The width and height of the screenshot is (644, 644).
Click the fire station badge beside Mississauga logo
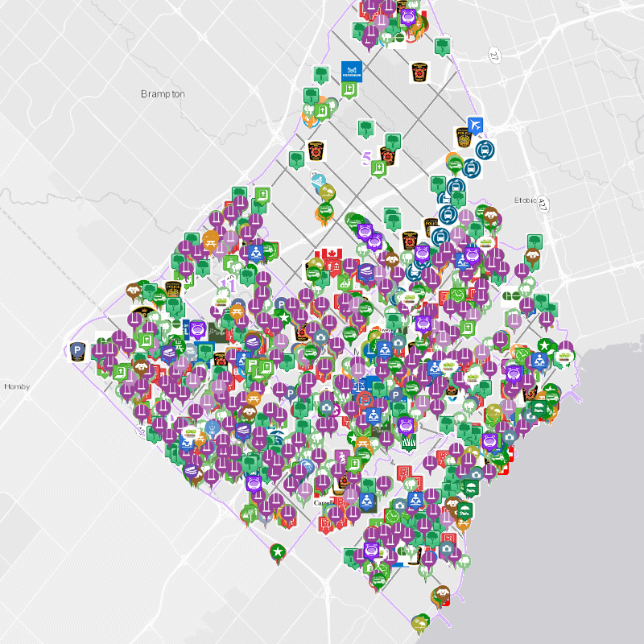[419, 71]
